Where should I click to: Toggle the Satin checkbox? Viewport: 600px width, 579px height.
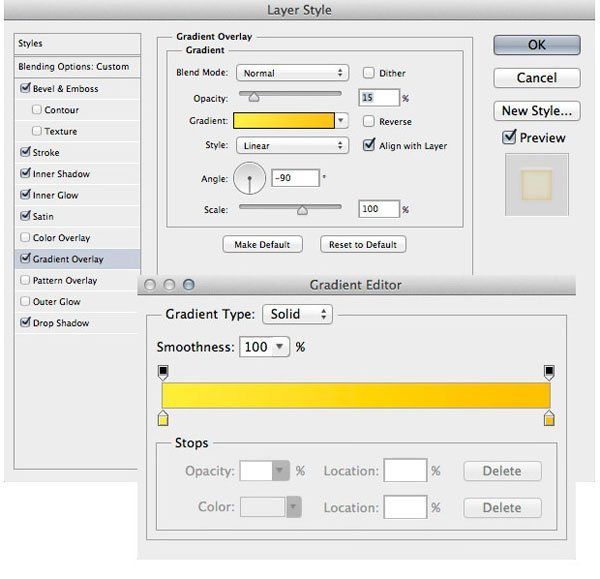25,215
